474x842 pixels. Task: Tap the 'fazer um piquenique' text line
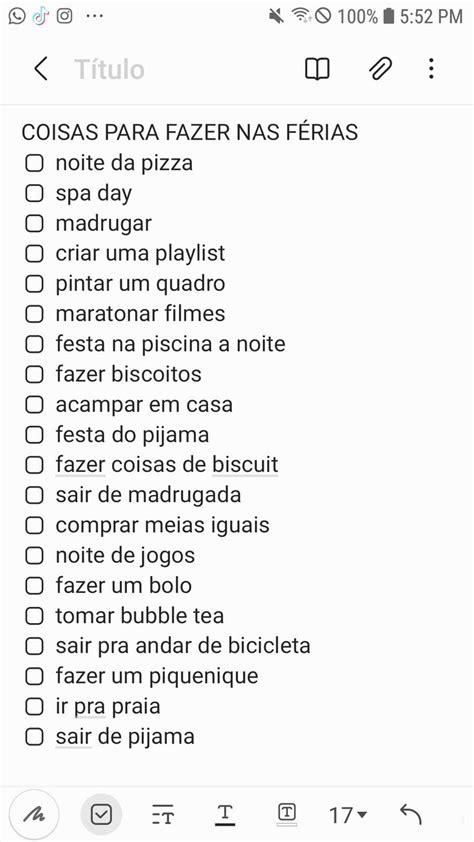click(157, 676)
